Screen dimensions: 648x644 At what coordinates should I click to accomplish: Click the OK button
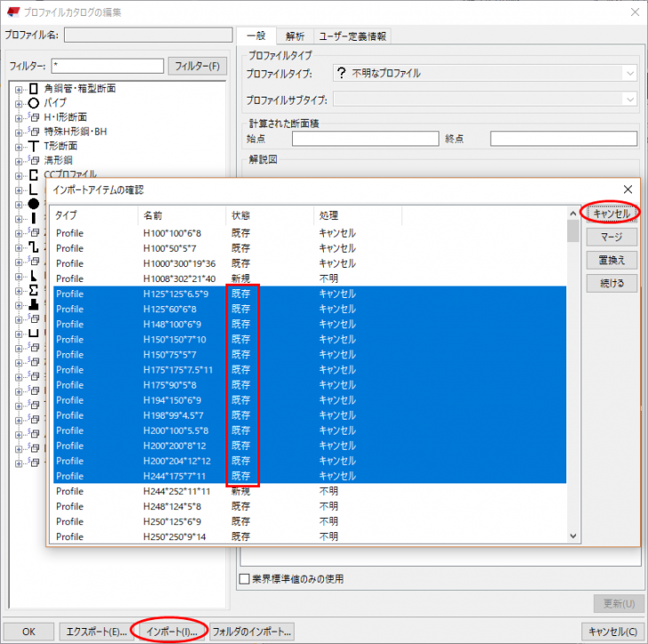28,632
